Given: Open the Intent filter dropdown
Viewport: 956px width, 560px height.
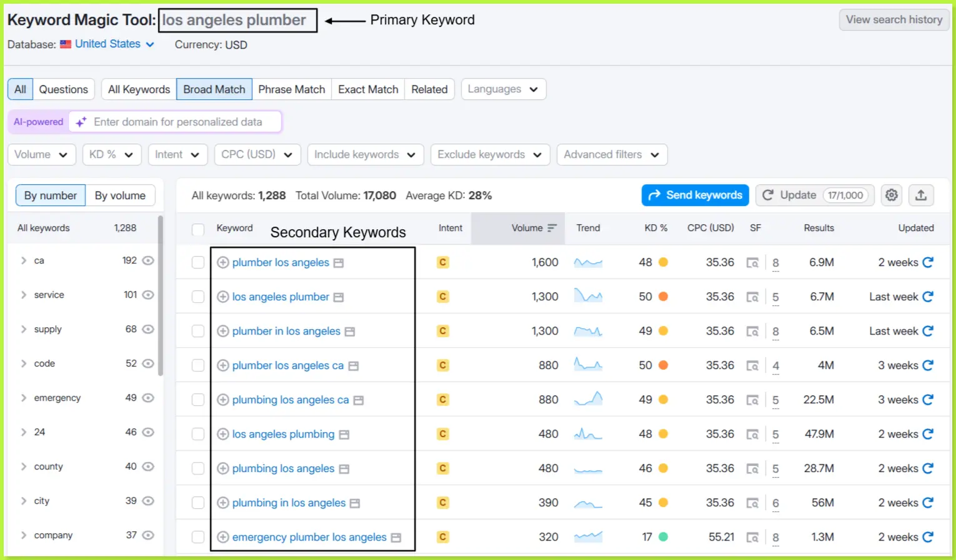Looking at the screenshot, I should [x=177, y=155].
